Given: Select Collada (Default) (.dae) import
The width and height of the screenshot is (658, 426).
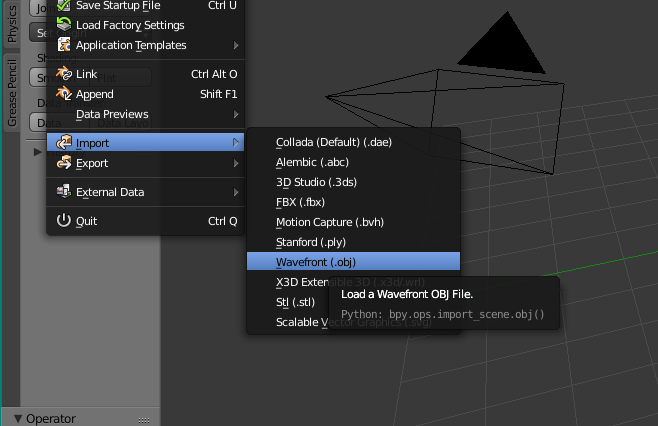Looking at the screenshot, I should coord(333,142).
